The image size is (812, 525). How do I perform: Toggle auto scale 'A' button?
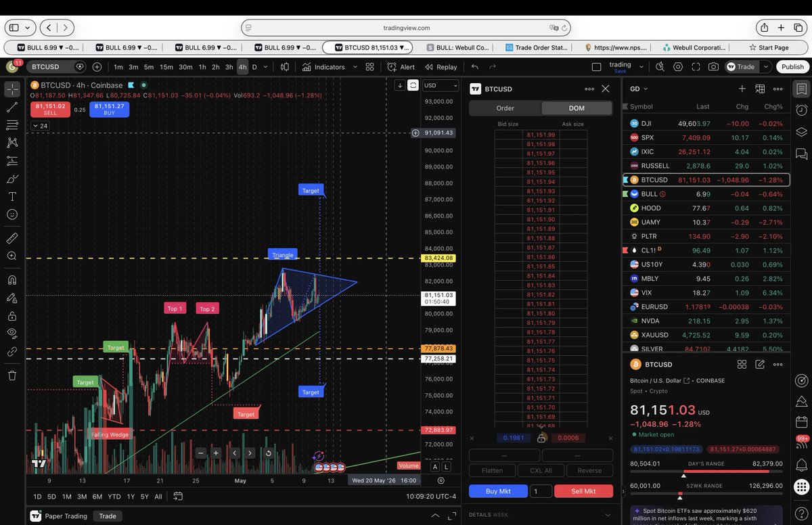(435, 467)
